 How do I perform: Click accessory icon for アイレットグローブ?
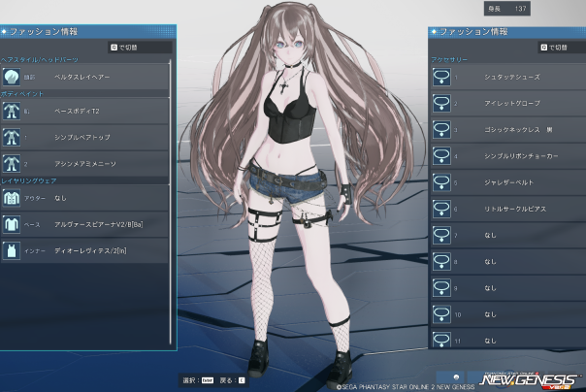click(441, 104)
